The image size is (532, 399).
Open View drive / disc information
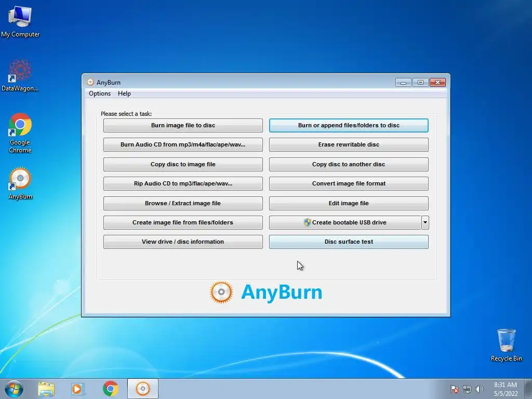pos(183,242)
